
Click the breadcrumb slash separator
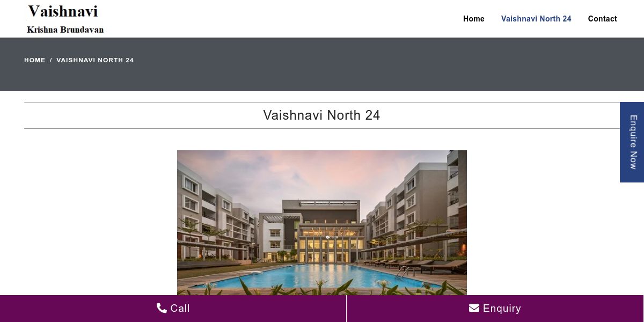[x=51, y=60]
